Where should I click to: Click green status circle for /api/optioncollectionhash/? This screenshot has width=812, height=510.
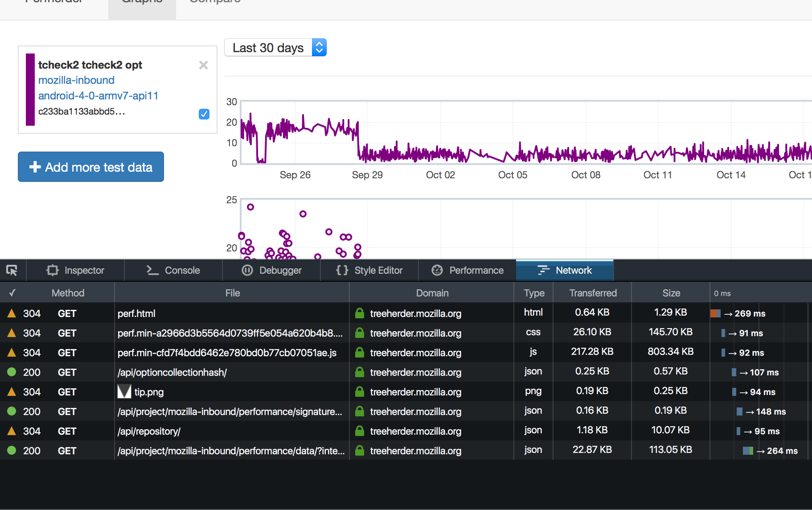pyautogui.click(x=12, y=372)
